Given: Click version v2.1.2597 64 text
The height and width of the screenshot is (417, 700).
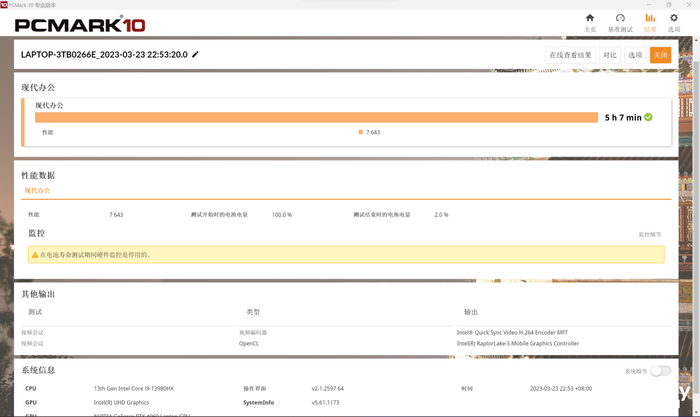Looking at the screenshot, I should 328,388.
